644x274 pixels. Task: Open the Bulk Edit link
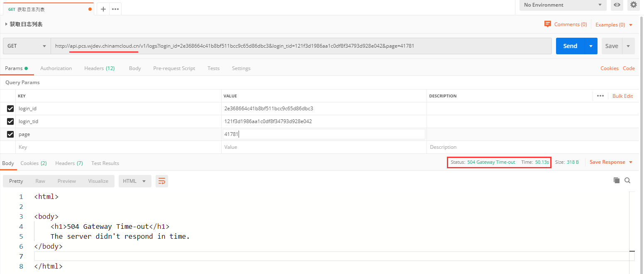pos(622,96)
